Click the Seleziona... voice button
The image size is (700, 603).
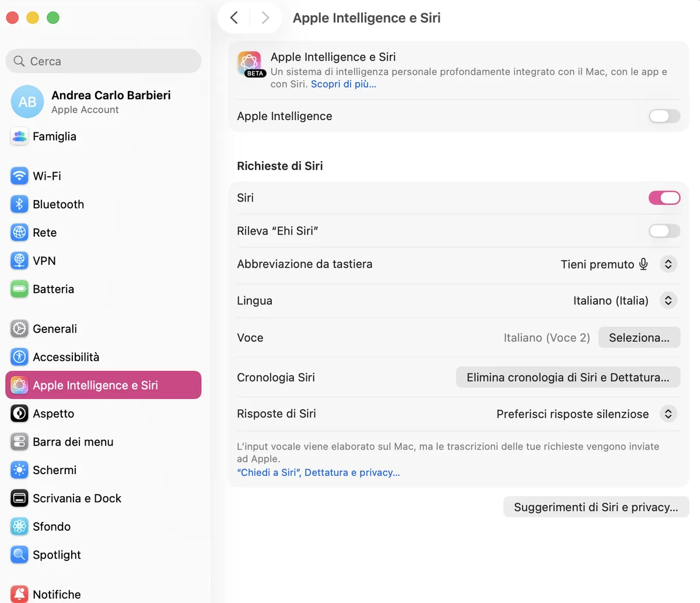point(639,338)
